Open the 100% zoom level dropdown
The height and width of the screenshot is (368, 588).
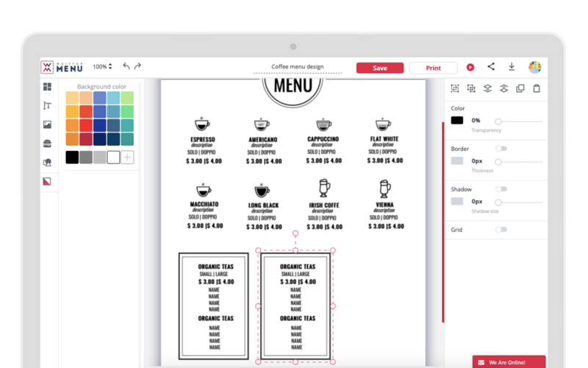point(102,66)
